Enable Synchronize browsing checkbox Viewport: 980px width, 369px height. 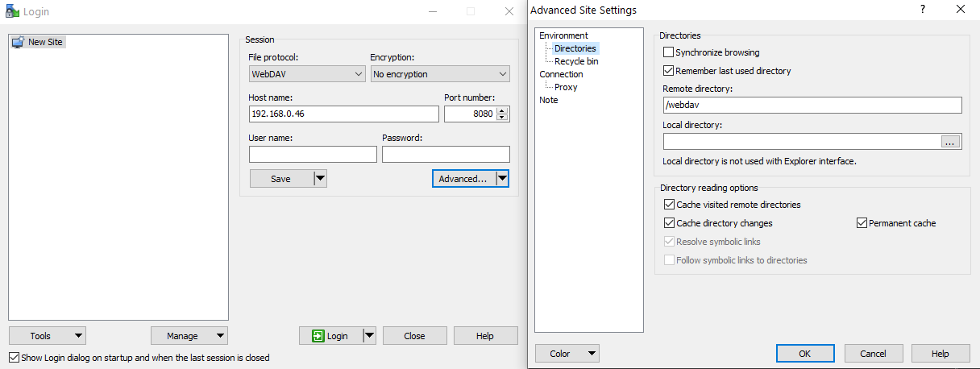click(668, 52)
